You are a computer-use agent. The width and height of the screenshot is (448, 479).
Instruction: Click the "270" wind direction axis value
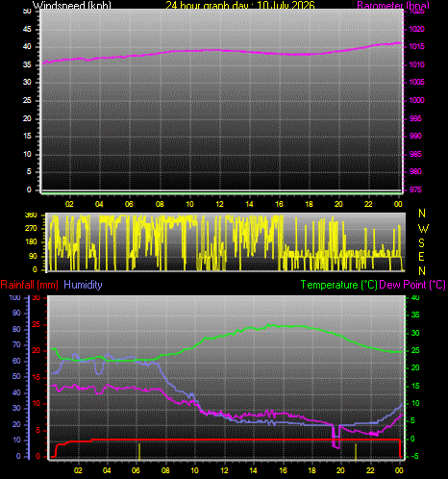click(x=31, y=229)
